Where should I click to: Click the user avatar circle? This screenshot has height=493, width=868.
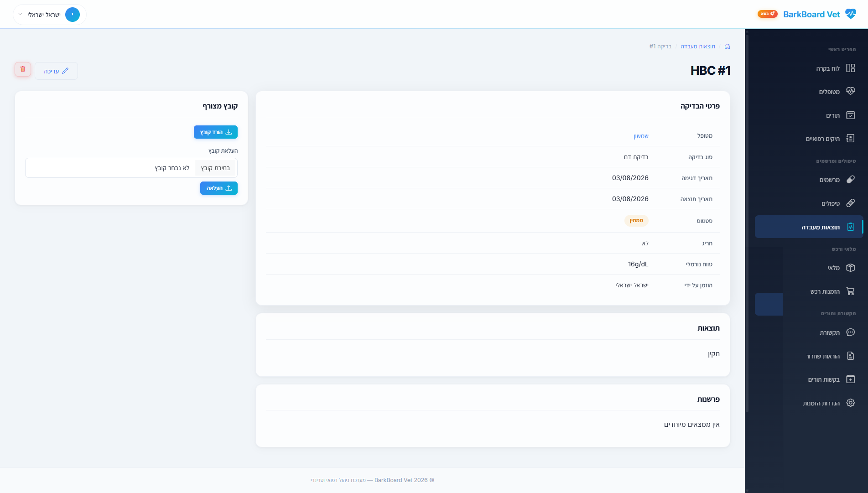click(73, 15)
